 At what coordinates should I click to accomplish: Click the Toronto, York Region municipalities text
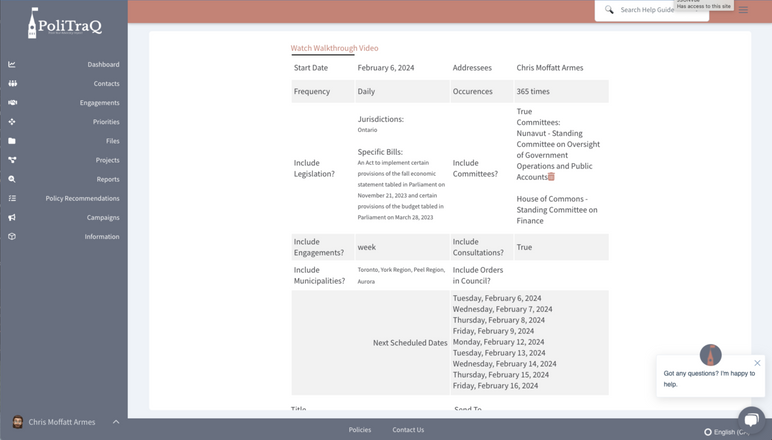401,276
